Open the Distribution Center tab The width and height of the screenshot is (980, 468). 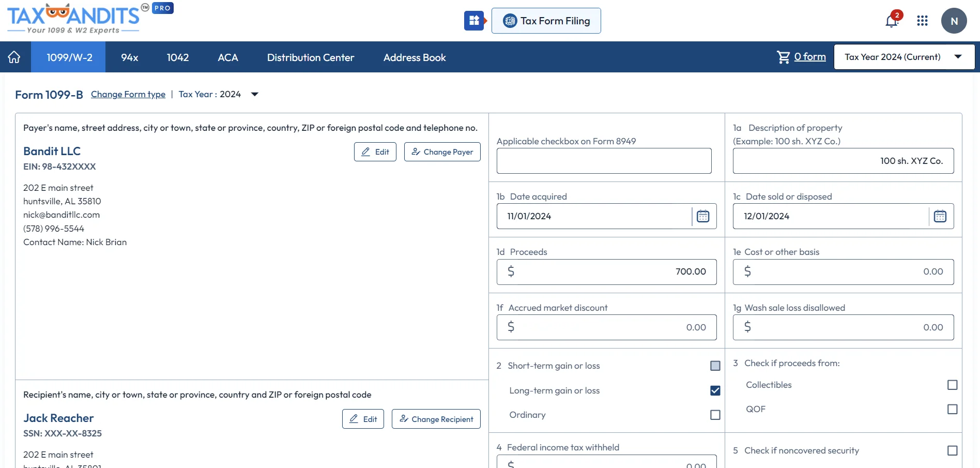click(310, 57)
